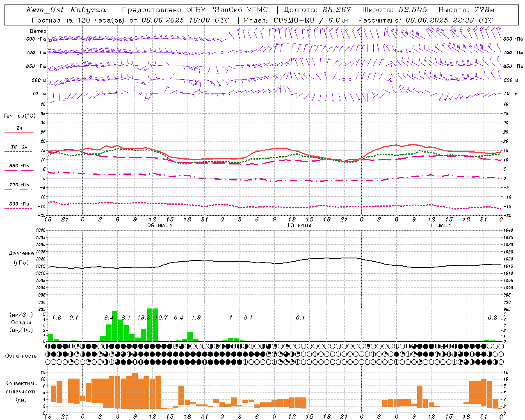Screen dimensions: 525x420
Task: Click the 8.1 precipitation total value
Action: [x=126, y=317]
